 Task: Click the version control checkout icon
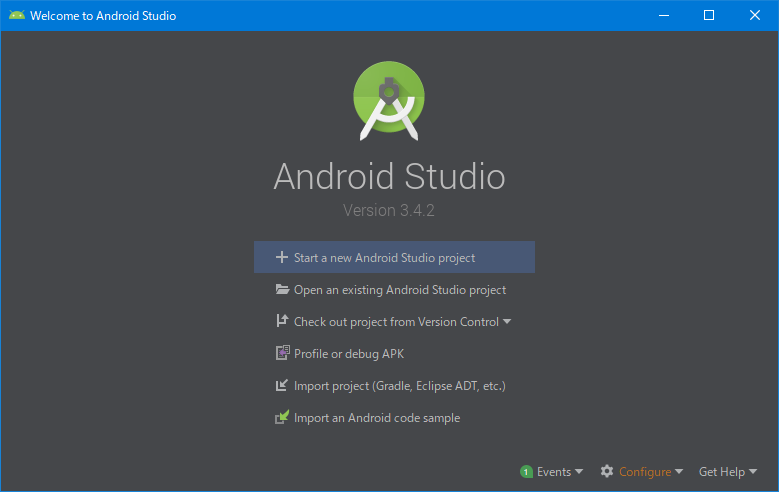tap(282, 321)
